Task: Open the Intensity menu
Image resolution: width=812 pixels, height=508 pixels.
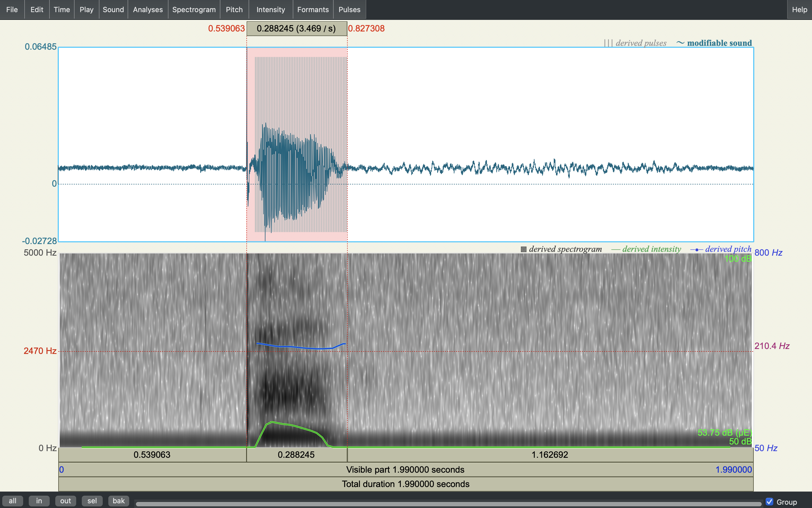Action: click(271, 9)
